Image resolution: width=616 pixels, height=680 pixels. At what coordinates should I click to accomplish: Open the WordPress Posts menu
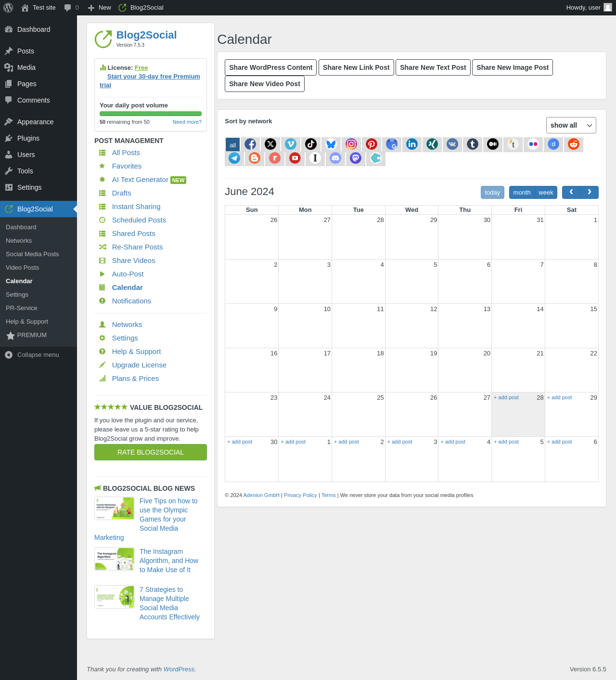pyautogui.click(x=38, y=51)
